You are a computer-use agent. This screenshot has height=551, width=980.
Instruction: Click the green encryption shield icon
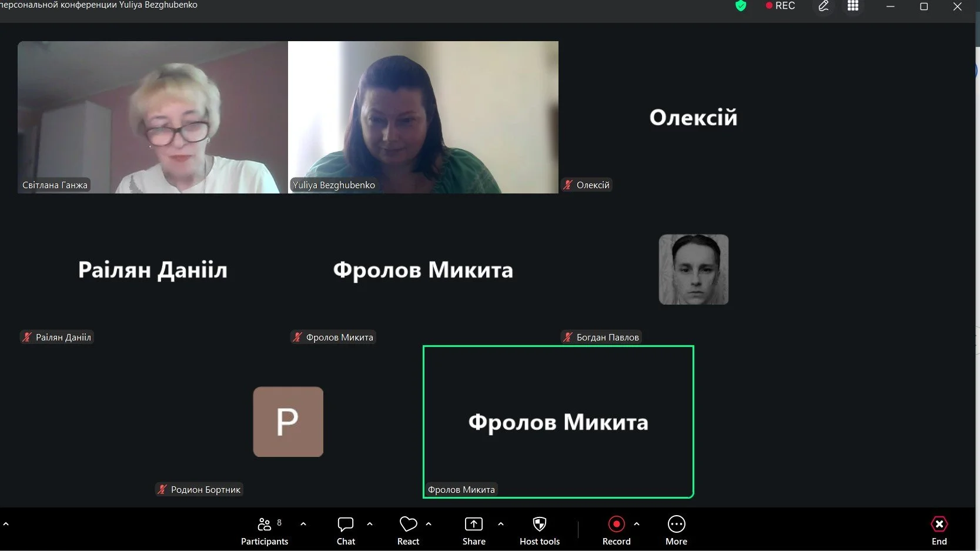741,6
